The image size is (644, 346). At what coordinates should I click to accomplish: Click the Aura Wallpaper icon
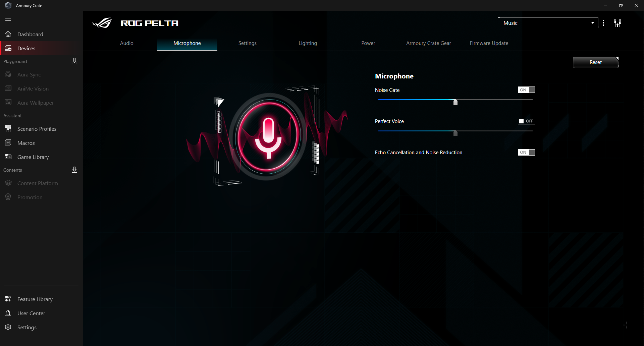point(8,103)
